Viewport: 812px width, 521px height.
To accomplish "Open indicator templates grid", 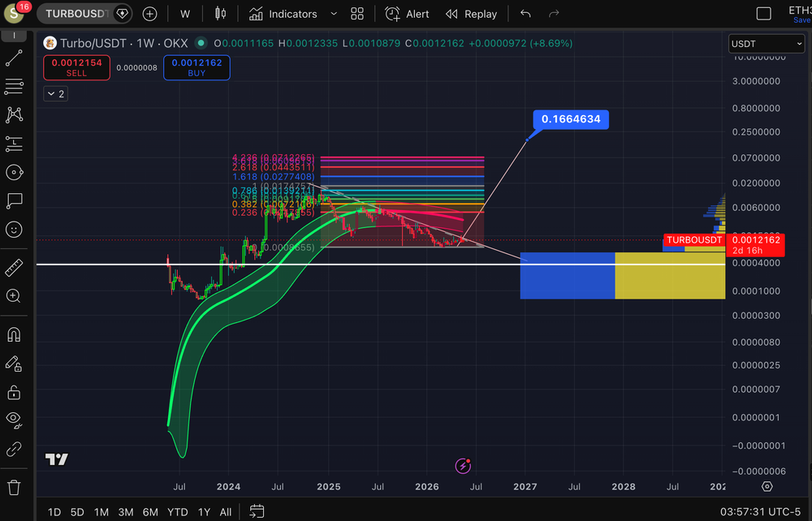I will [x=357, y=14].
